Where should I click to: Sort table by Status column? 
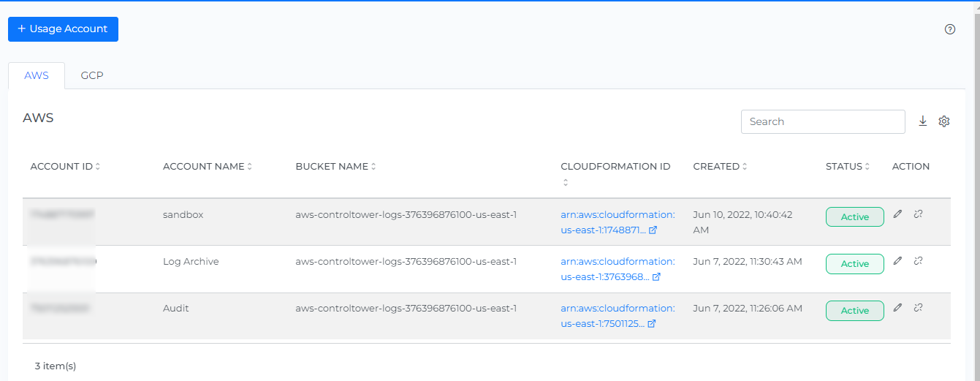click(x=867, y=167)
